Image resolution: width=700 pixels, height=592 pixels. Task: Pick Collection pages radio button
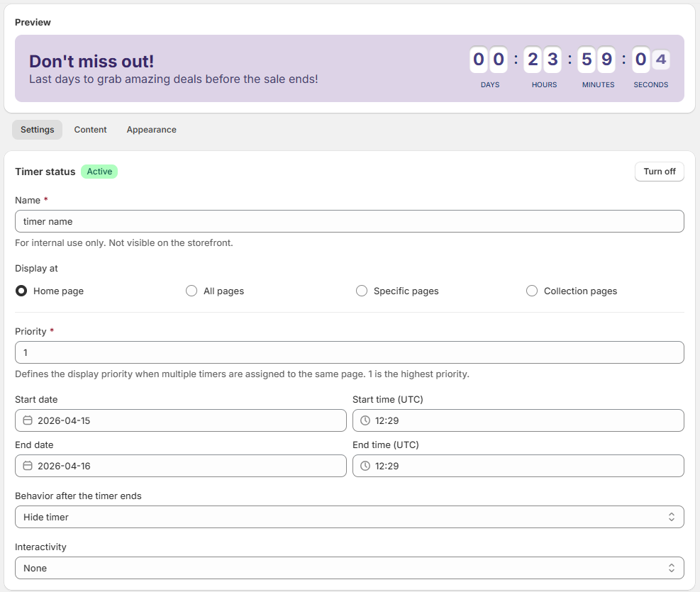[x=532, y=291]
